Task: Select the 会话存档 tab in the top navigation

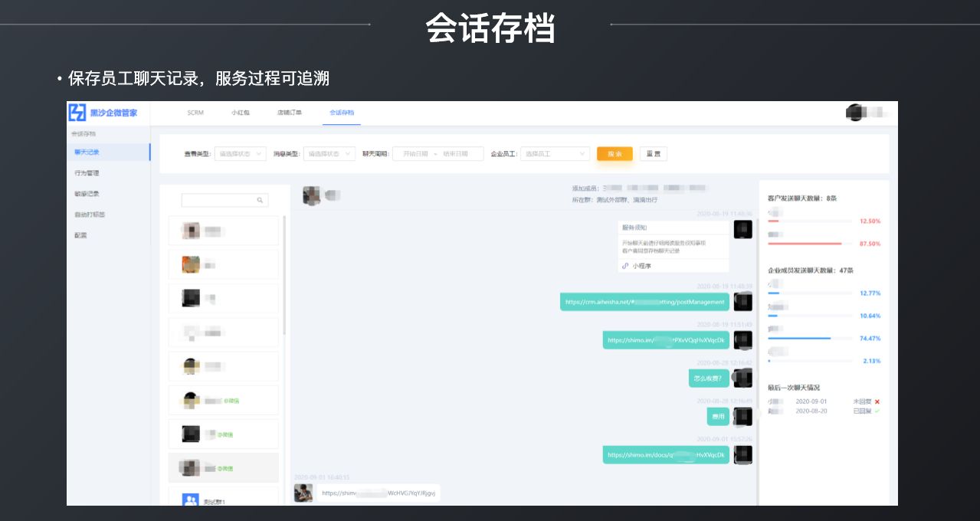Action: point(342,113)
